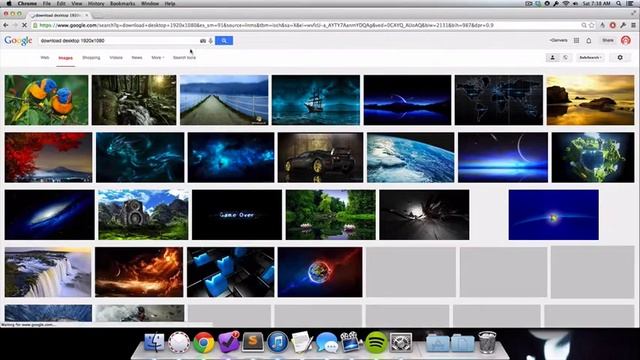Open the settings gear dropdown
Screen dimensions: 640x360
click(x=620, y=58)
